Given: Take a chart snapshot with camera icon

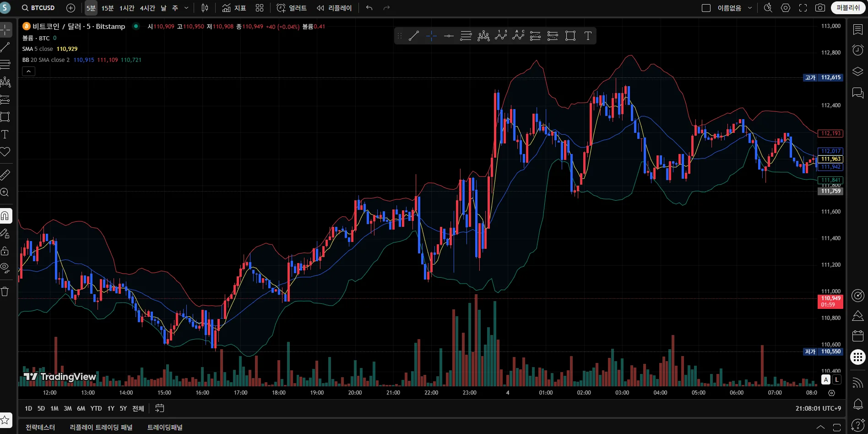Looking at the screenshot, I should pyautogui.click(x=820, y=8).
